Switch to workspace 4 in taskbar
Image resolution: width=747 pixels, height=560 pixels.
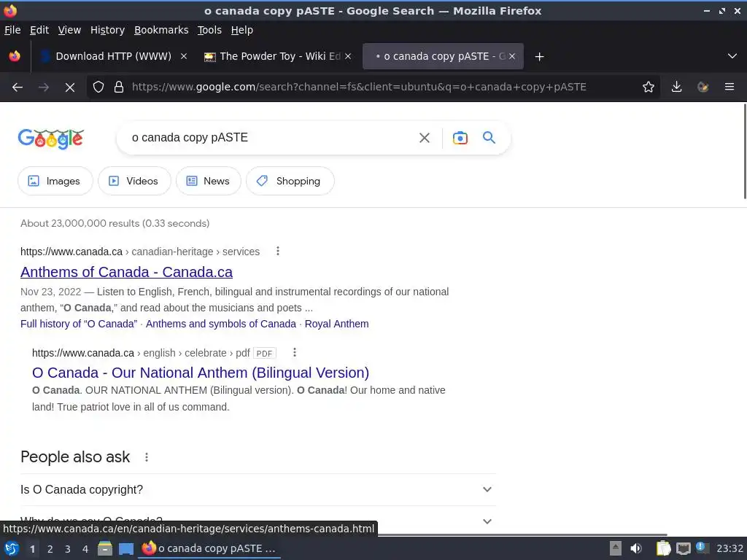[x=85, y=549]
